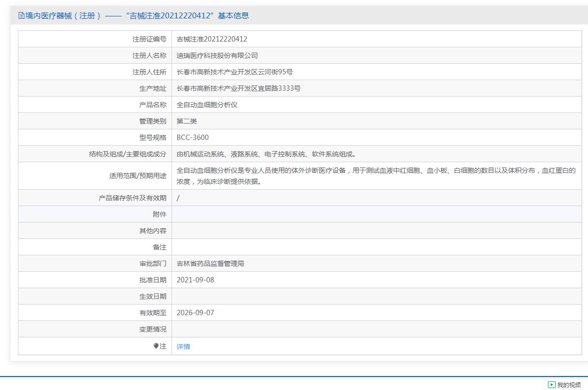Click the approving department 吉林省药品监督管理局
Screen dimensions: 588x390
tap(211, 264)
